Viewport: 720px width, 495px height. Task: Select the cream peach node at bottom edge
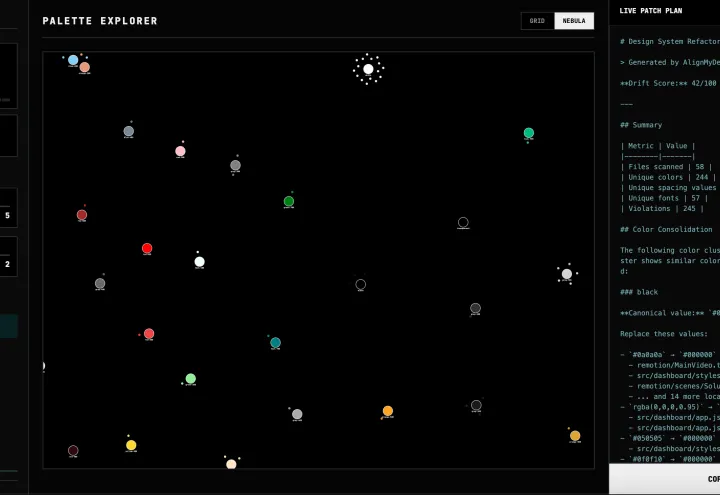click(x=231, y=464)
